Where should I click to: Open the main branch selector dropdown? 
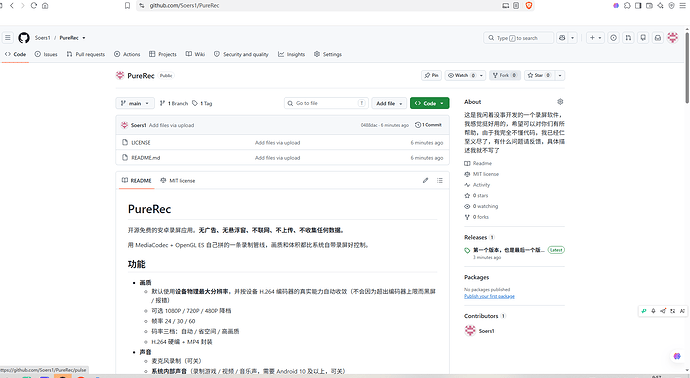135,103
